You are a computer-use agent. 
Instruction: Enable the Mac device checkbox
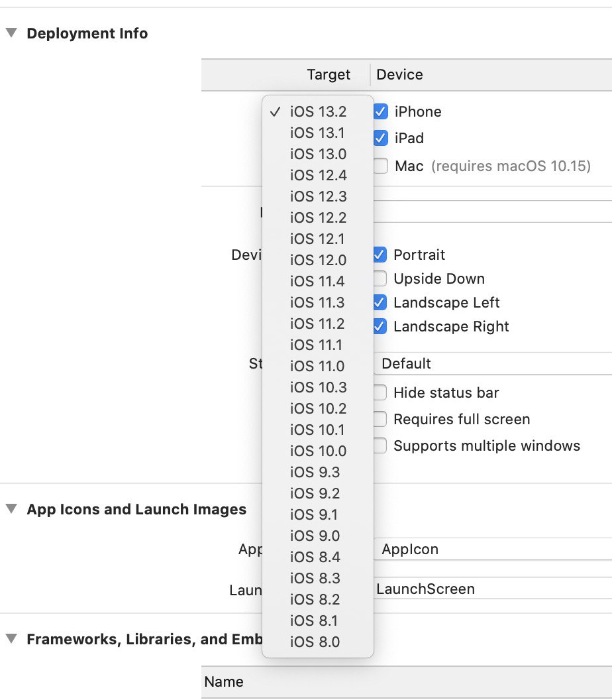(380, 166)
